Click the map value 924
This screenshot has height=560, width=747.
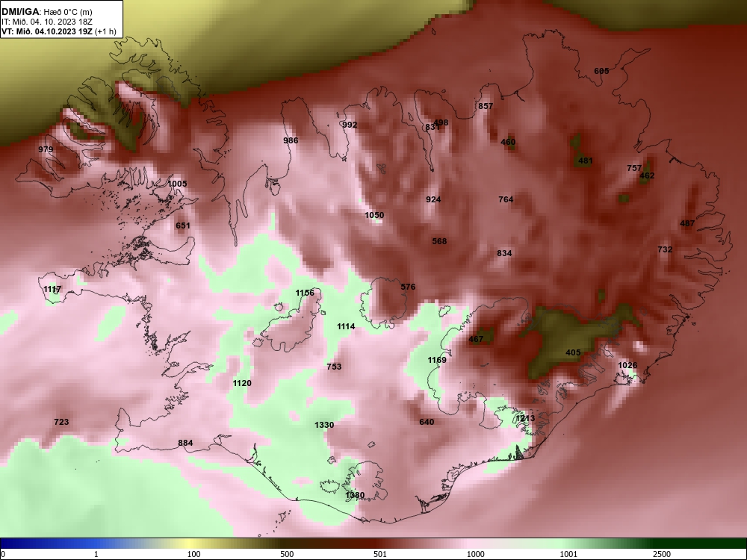point(433,199)
